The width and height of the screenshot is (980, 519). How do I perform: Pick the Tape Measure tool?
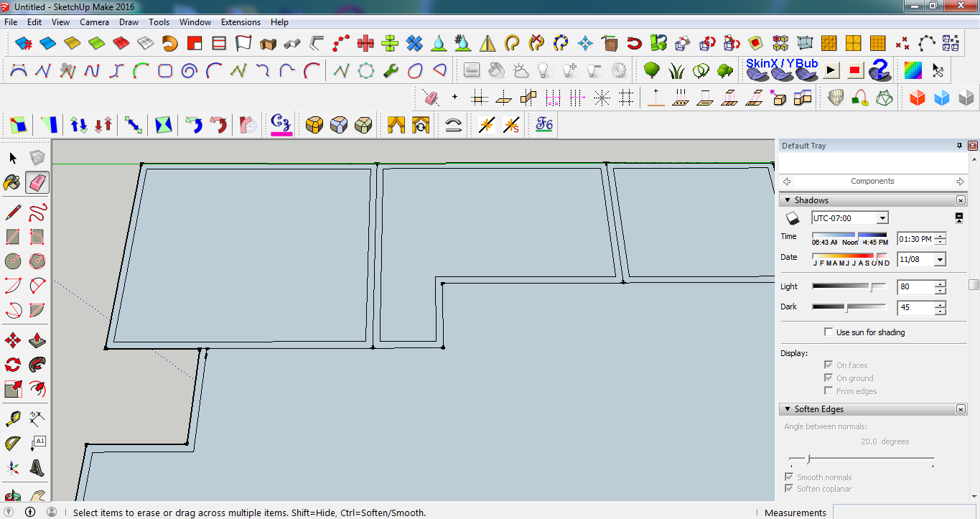pos(11,418)
